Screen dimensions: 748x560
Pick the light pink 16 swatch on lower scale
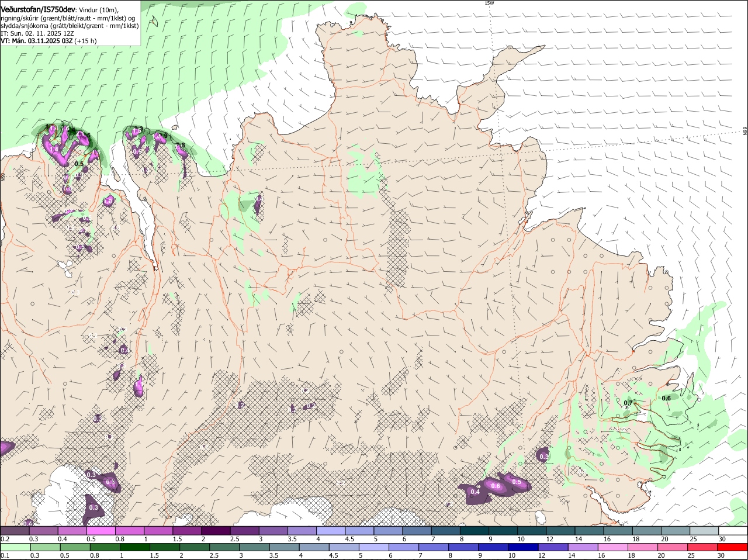click(612, 548)
